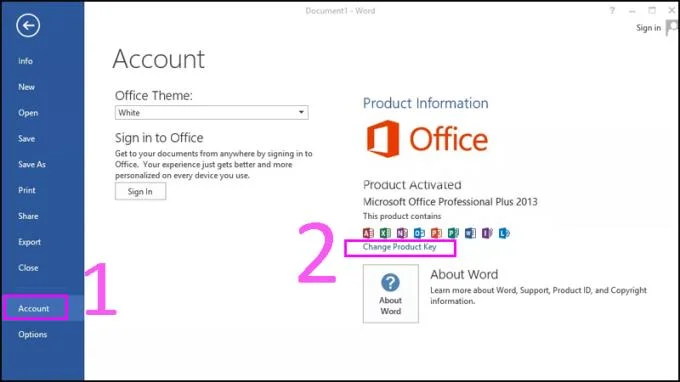Click the Office logo
The image size is (680, 382).
point(427,139)
